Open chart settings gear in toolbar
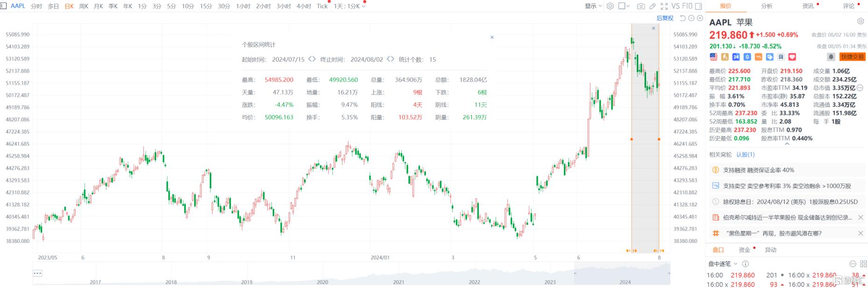The height and width of the screenshot is (288, 868). point(610,6)
